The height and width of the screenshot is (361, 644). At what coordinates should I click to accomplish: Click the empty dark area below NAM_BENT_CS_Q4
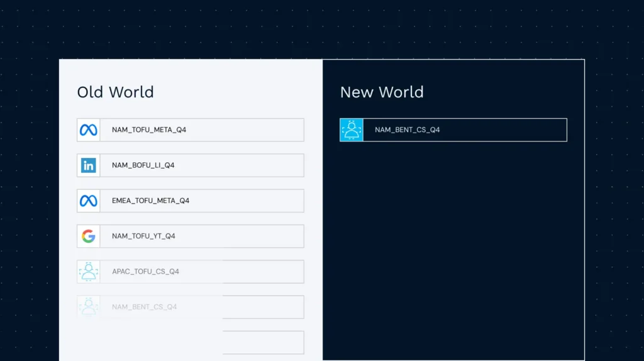453,252
